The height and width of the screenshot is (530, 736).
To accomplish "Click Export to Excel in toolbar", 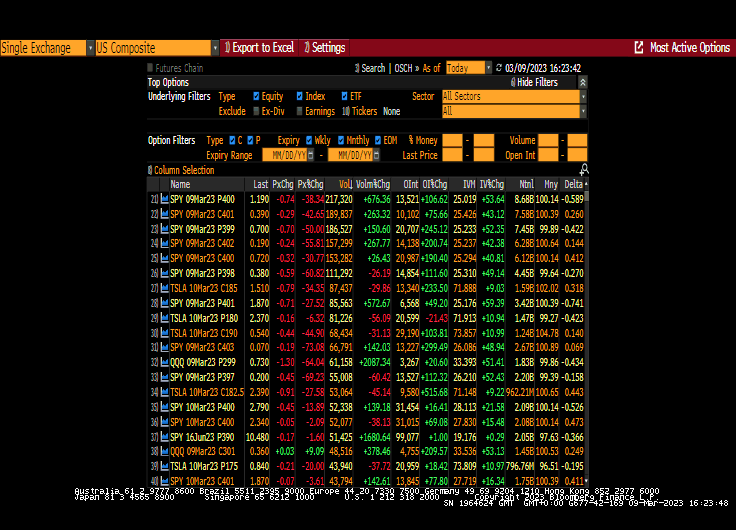I will pos(262,47).
